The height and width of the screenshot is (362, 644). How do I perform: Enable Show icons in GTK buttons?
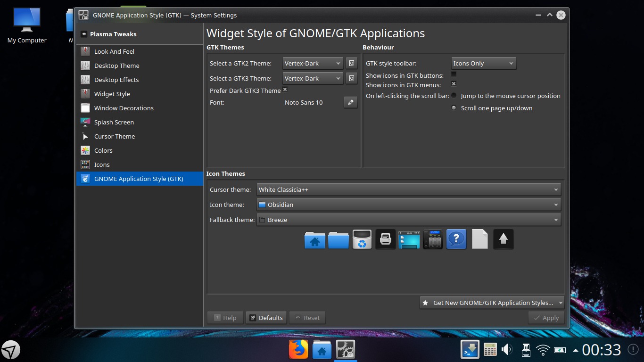tap(454, 74)
